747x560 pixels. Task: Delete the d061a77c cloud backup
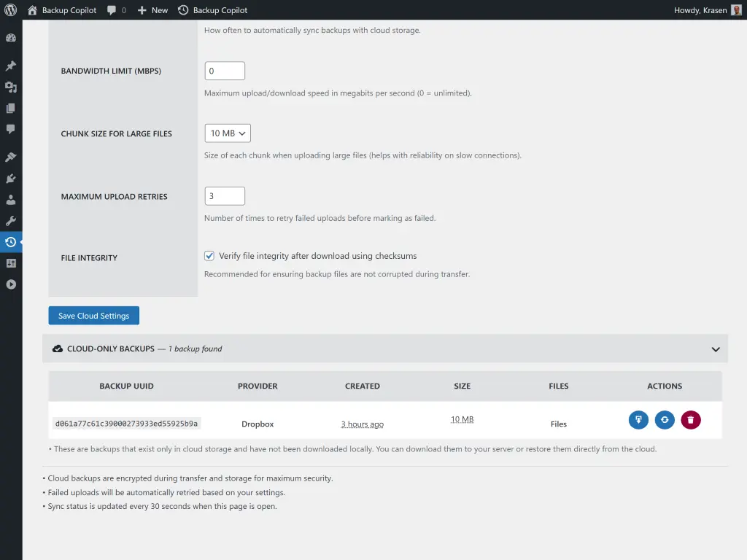[x=691, y=419]
